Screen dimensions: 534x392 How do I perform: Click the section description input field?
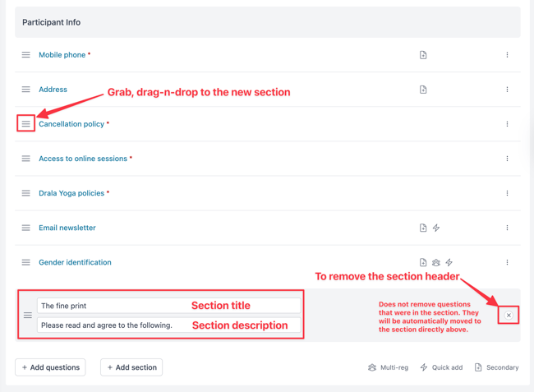click(x=169, y=325)
